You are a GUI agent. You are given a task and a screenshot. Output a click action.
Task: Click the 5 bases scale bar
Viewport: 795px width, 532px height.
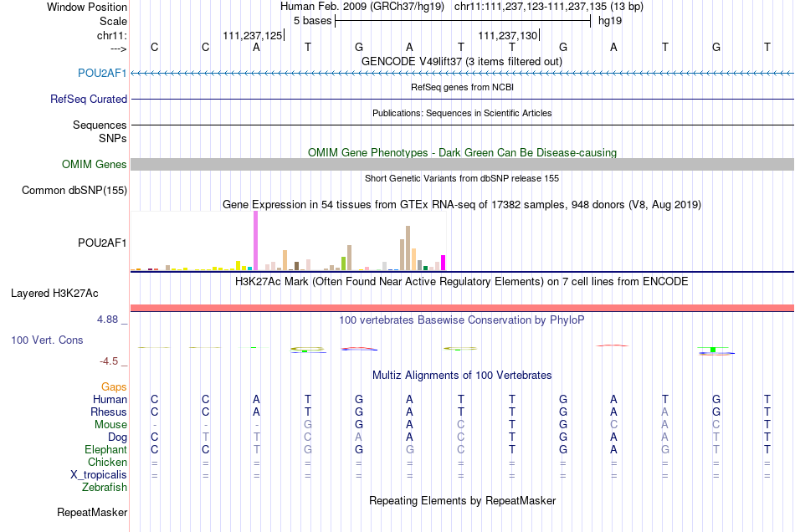463,21
